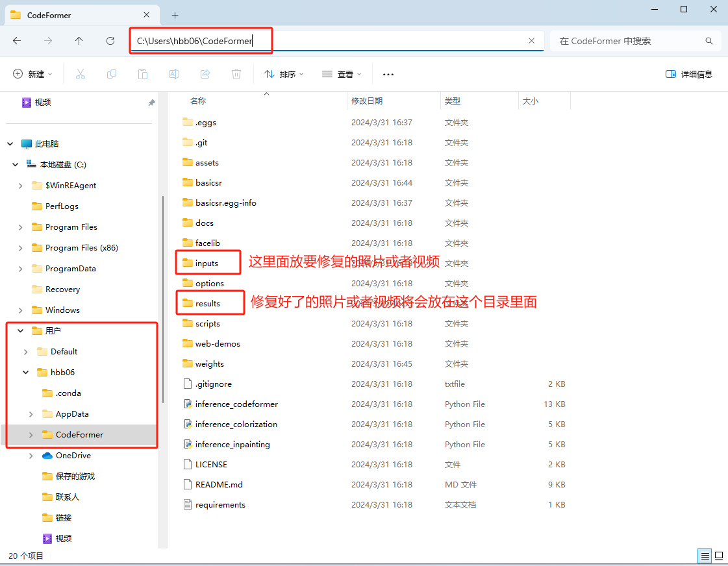Expand the AppData folder node
The height and width of the screenshot is (566, 728).
pos(31,414)
